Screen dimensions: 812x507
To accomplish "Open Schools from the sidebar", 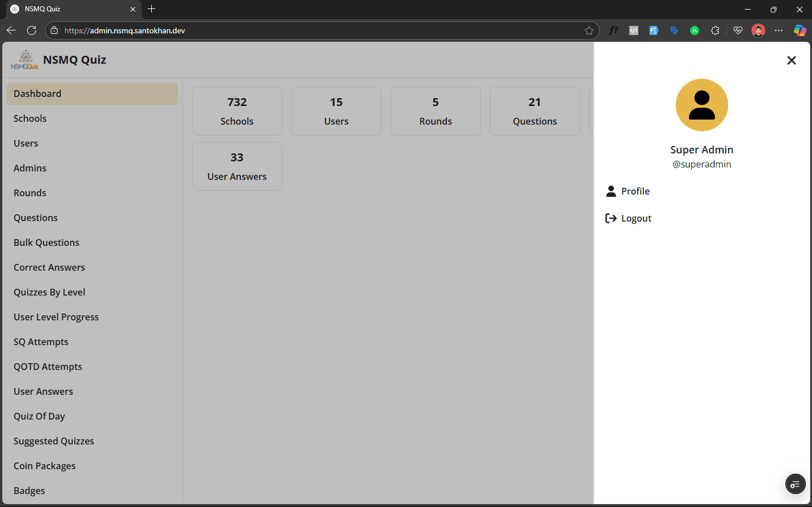I will click(30, 118).
